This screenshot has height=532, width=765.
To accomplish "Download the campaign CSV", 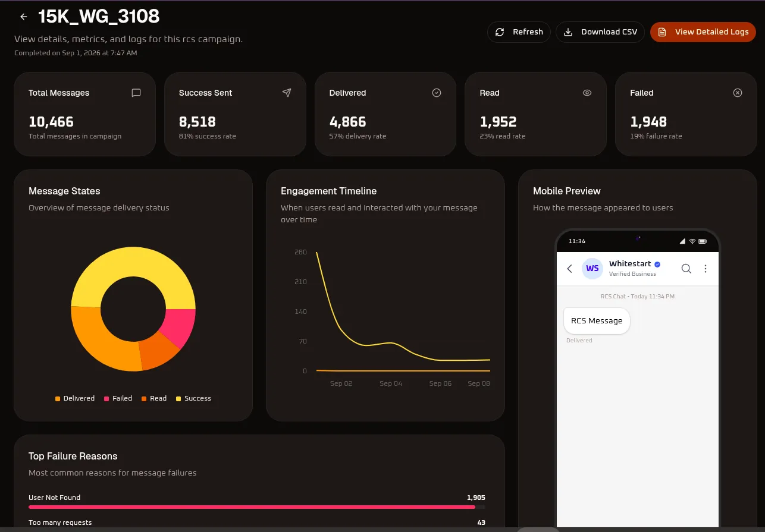I will coord(600,32).
